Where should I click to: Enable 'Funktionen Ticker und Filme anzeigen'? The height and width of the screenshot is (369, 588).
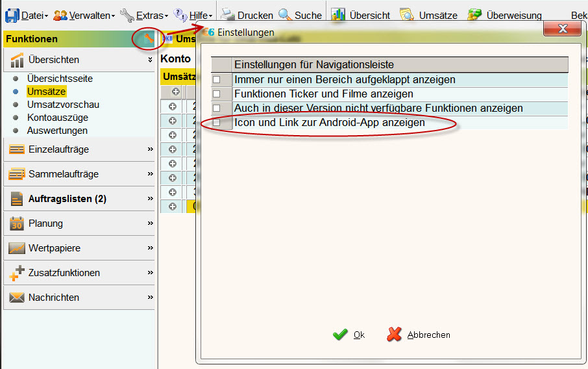[x=216, y=94]
